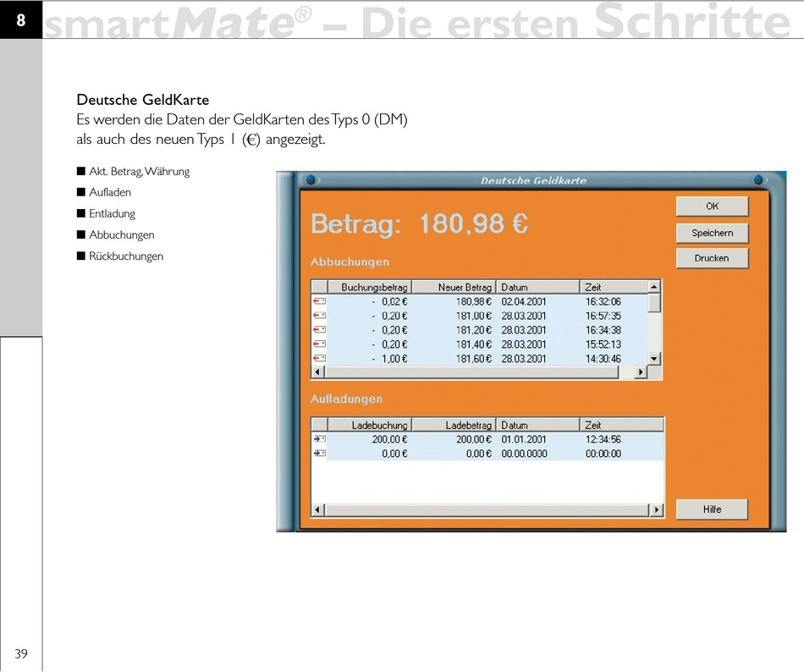Select the '181,60 €' balance cell
Image resolution: width=804 pixels, height=672 pixels.
(x=474, y=359)
